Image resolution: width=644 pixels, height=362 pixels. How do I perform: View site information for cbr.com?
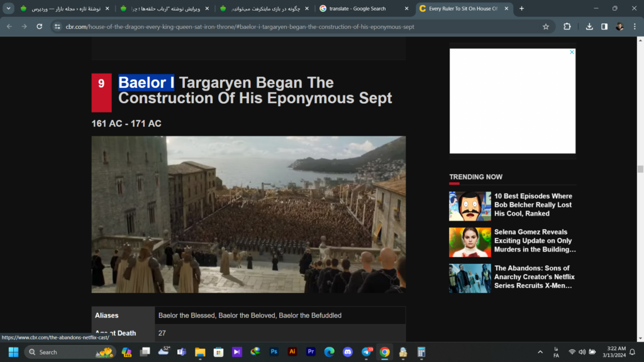pyautogui.click(x=57, y=26)
